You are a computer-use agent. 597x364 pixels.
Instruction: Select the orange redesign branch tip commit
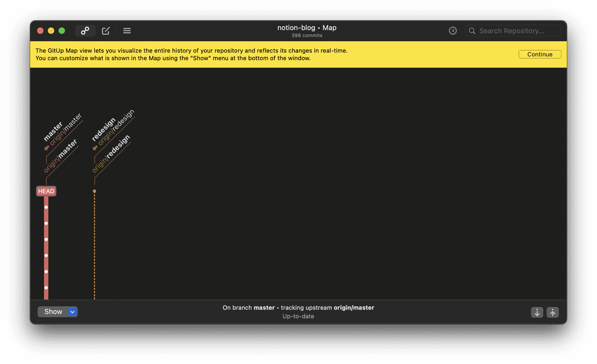95,191
